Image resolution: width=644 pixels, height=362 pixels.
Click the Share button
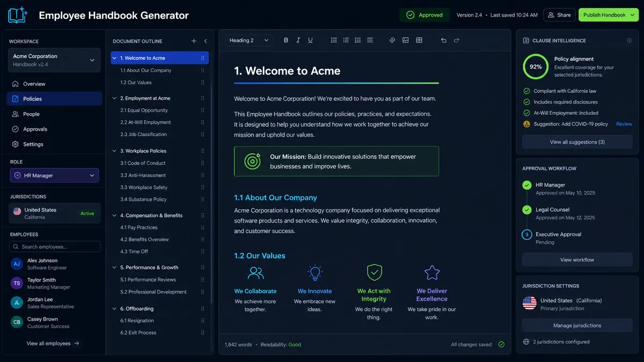[559, 15]
